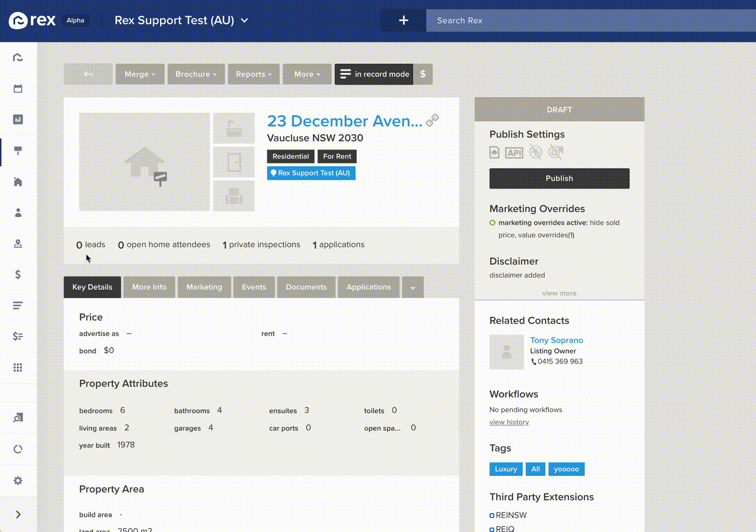
Task: Open the calendar from the left sidebar
Action: pos(17,88)
